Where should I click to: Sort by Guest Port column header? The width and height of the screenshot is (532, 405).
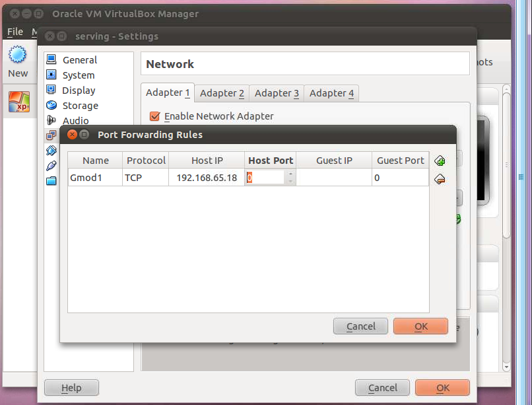[x=401, y=161]
